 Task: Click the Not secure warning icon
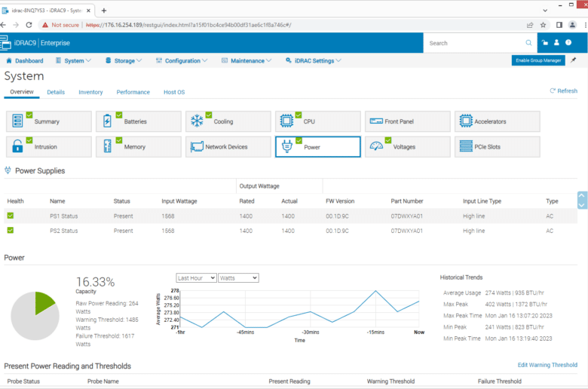45,25
